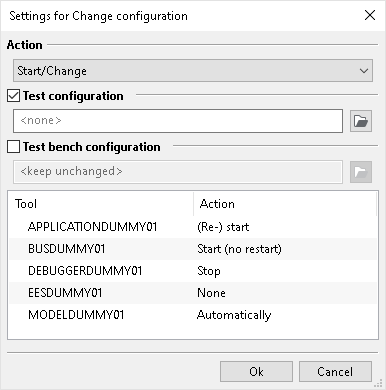
Task: Select the MODELDUMMY01 tool row
Action: coord(193,315)
